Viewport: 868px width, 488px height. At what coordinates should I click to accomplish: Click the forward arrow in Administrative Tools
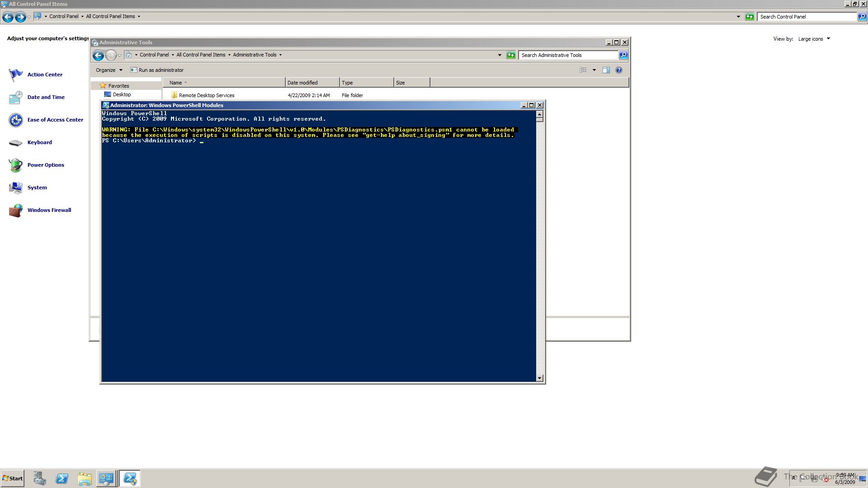[x=111, y=55]
